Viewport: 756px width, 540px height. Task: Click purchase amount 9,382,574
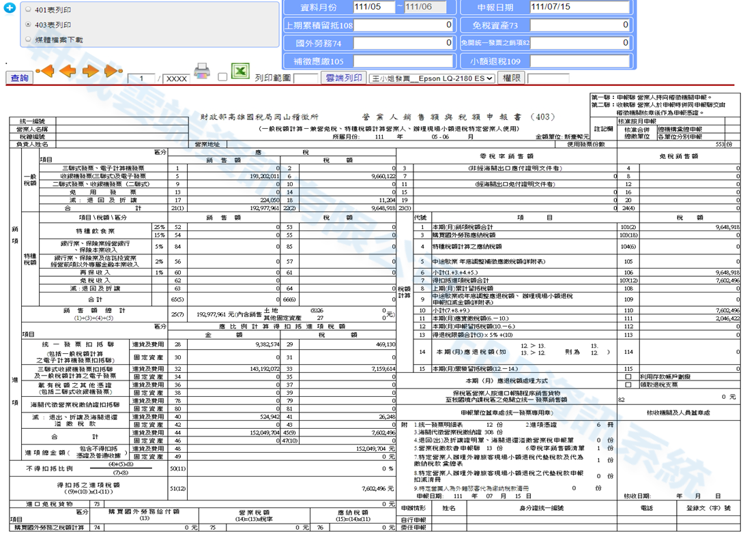click(x=267, y=344)
